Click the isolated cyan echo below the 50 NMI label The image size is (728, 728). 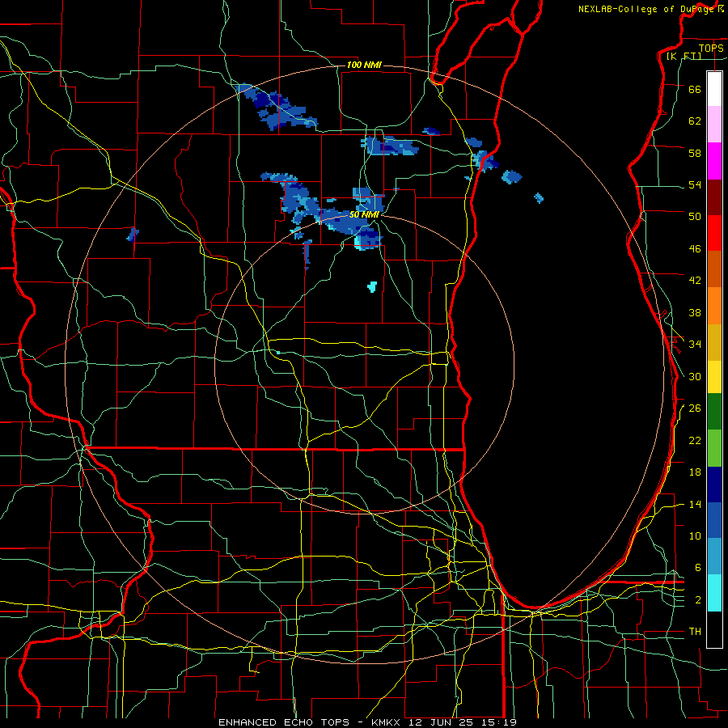pyautogui.click(x=372, y=286)
